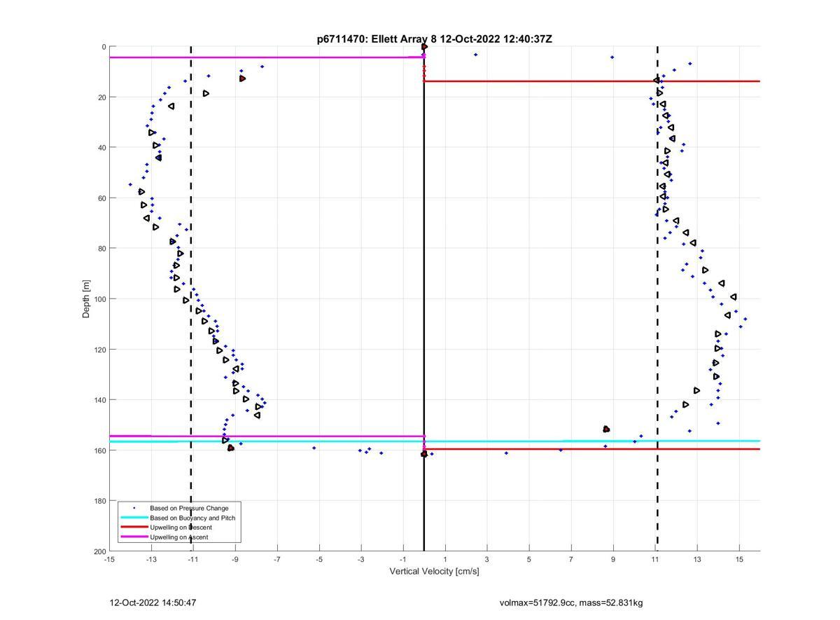The image size is (840, 620).
Task: Select legend entry 'Upwelling on Ascent'
Action: pos(179,537)
